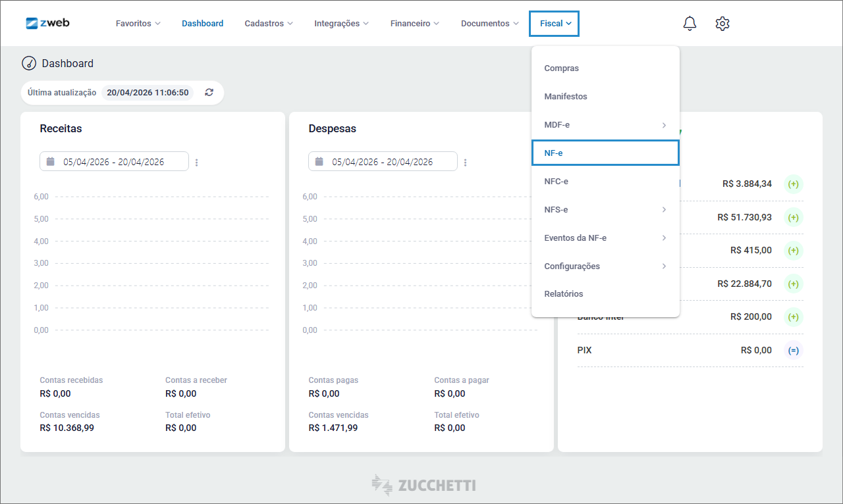Click the zweb logo
This screenshot has width=843, height=504.
pos(47,23)
